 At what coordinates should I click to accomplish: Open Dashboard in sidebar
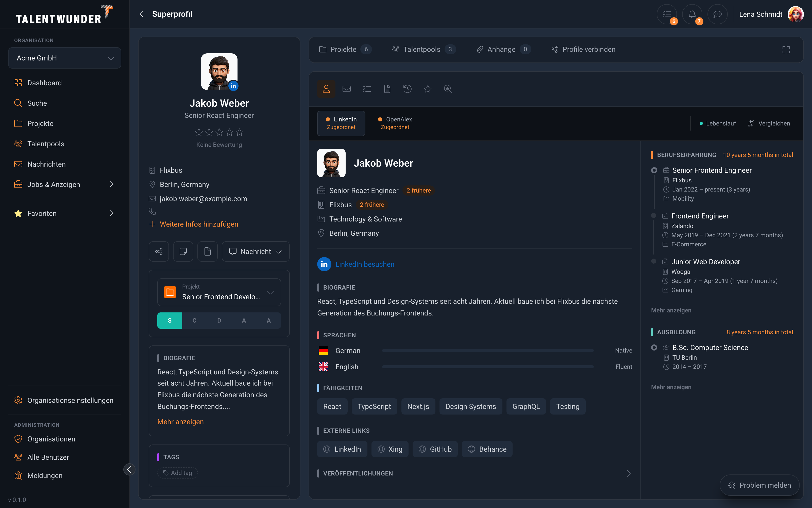(x=65, y=83)
